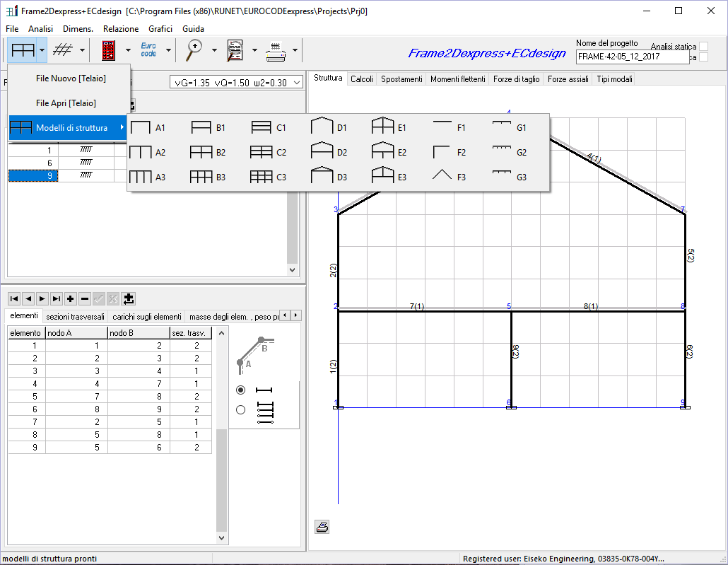
Task: Toggle the Analisi statica checkbox
Action: click(x=704, y=47)
